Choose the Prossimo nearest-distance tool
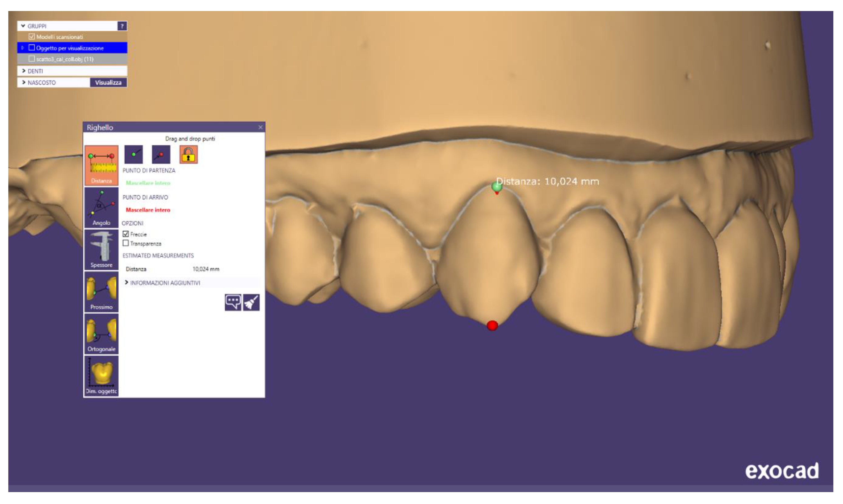This screenshot has height=504, width=843. click(x=101, y=292)
